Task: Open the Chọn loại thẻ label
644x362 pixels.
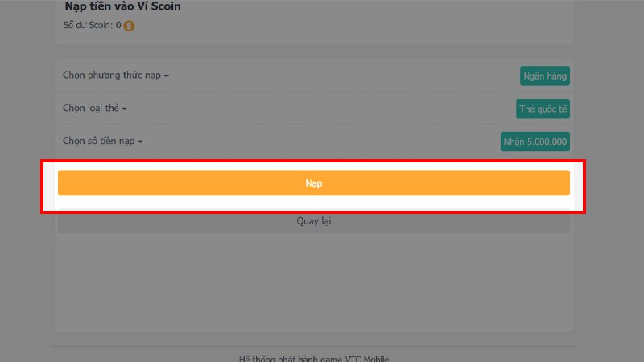Action: click(x=91, y=108)
